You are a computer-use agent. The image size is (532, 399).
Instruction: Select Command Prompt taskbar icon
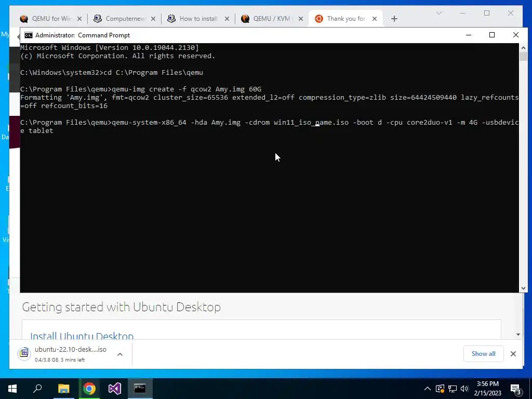[x=140, y=389]
